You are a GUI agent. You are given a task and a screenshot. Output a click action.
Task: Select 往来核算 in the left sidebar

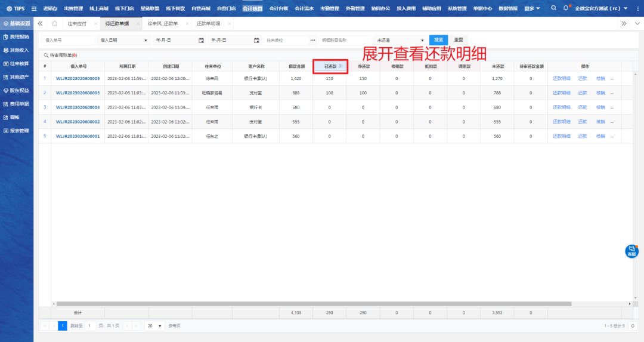tap(17, 63)
